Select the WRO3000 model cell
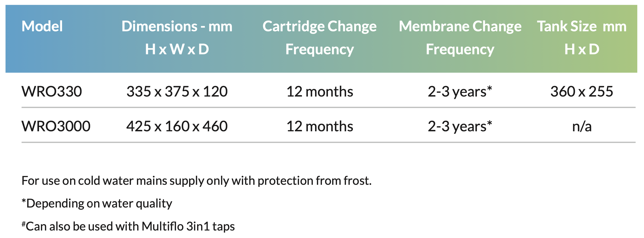The image size is (644, 238). 56,126
